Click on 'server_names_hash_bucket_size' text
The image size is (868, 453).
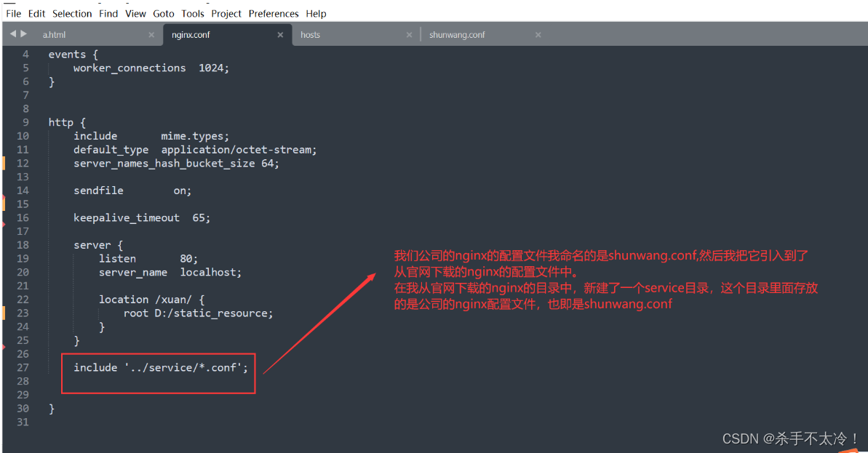(164, 164)
